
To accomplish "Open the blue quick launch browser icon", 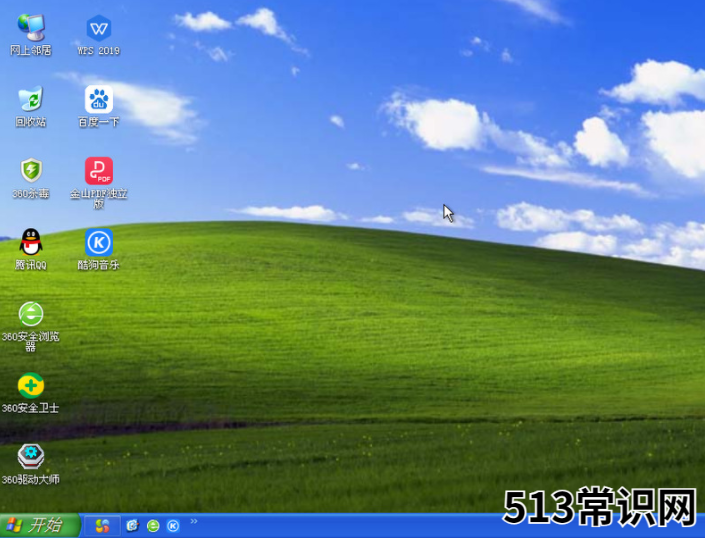I will click(132, 525).
